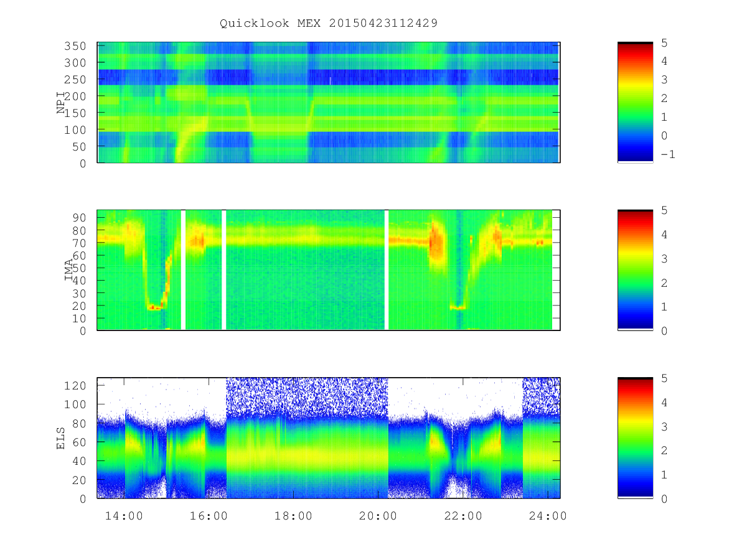Click the "14:00" time axis label
The image size is (747, 560).
(x=125, y=516)
